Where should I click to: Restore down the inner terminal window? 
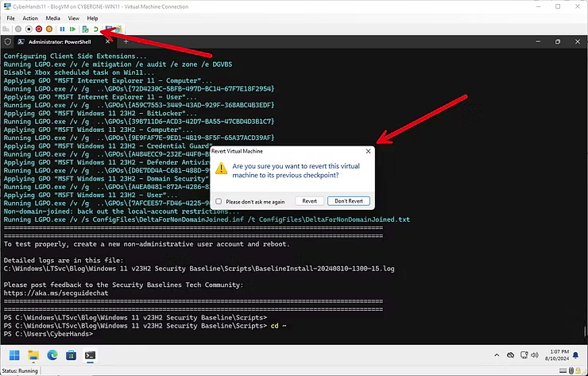pos(558,41)
